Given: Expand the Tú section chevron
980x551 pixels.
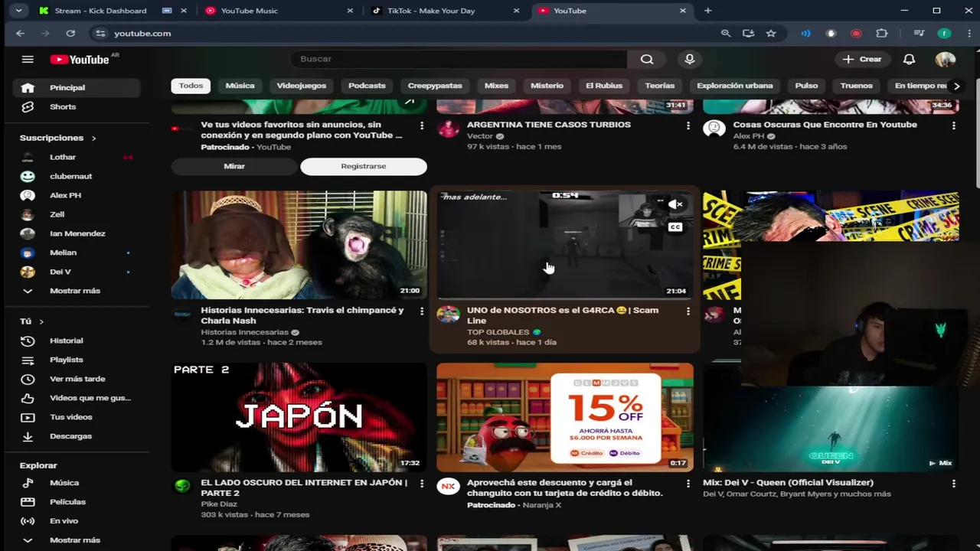Looking at the screenshot, I should [41, 321].
